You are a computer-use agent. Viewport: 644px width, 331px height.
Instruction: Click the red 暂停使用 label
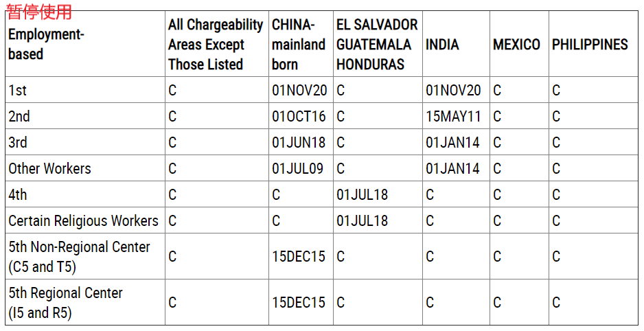click(39, 12)
